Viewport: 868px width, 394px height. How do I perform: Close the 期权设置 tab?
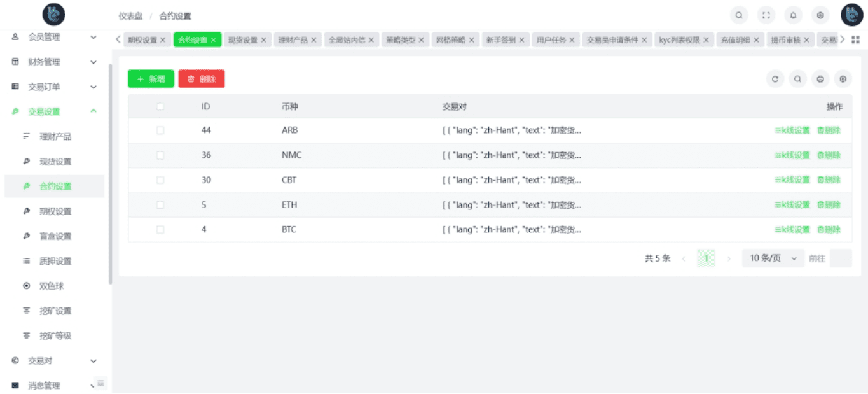pos(163,40)
